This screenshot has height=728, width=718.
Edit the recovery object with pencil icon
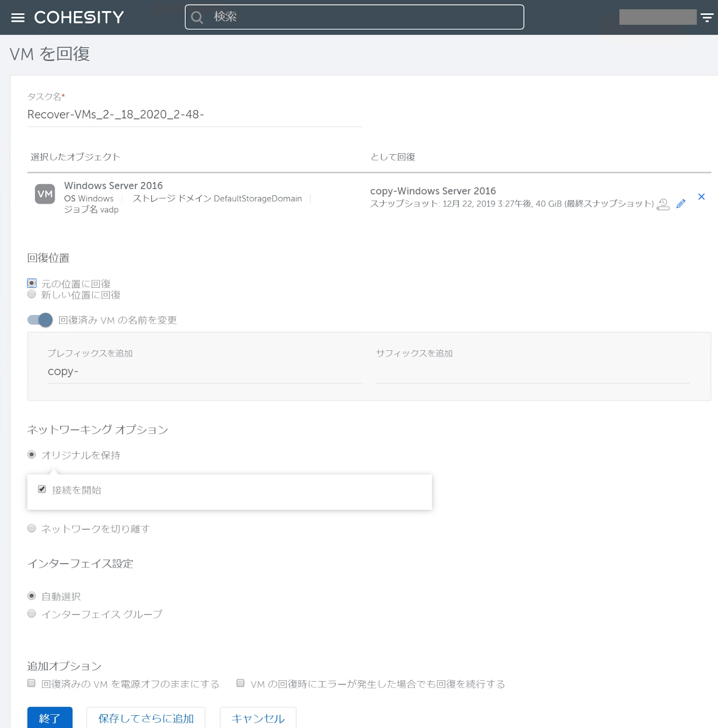pyautogui.click(x=681, y=204)
